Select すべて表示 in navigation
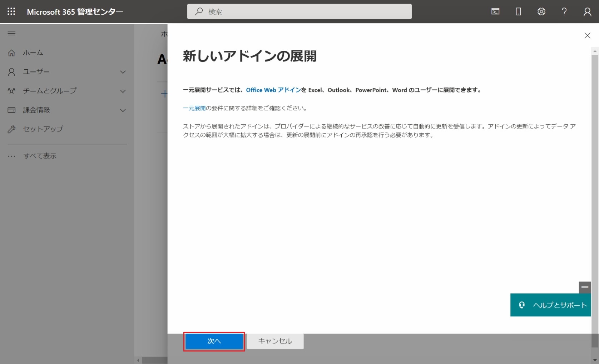The image size is (599, 364). click(40, 156)
